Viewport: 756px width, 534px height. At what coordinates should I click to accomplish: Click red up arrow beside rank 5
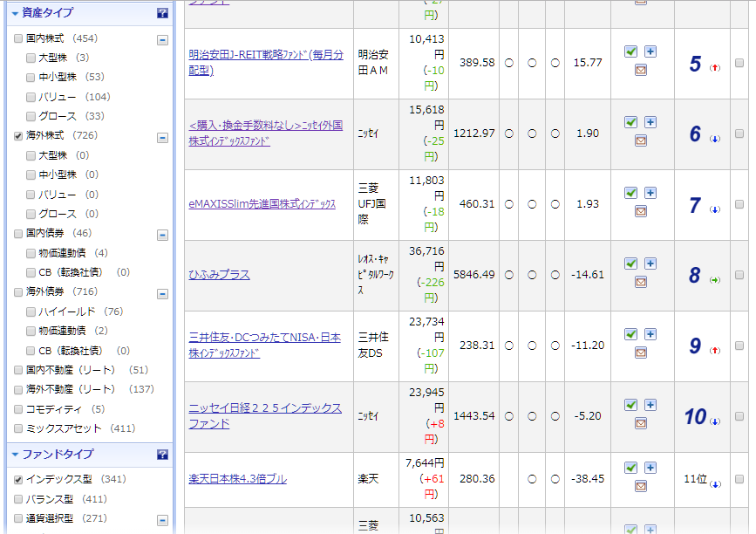715,68
